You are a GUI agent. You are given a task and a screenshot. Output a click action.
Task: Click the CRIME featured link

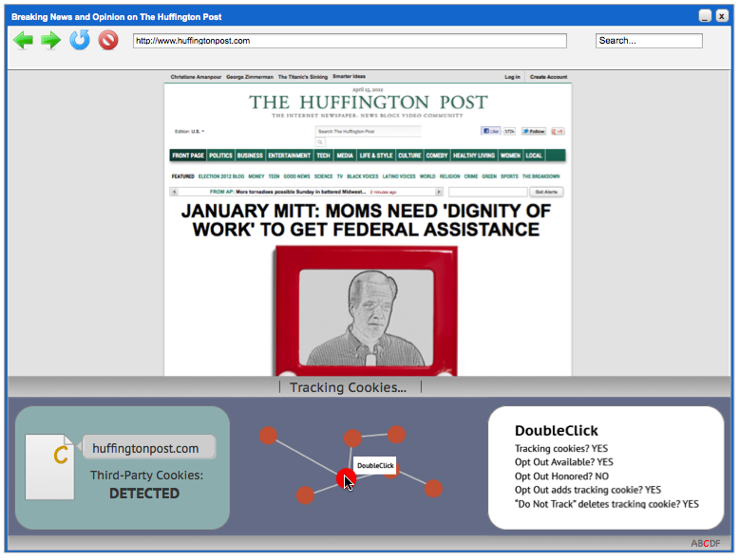pos(470,177)
